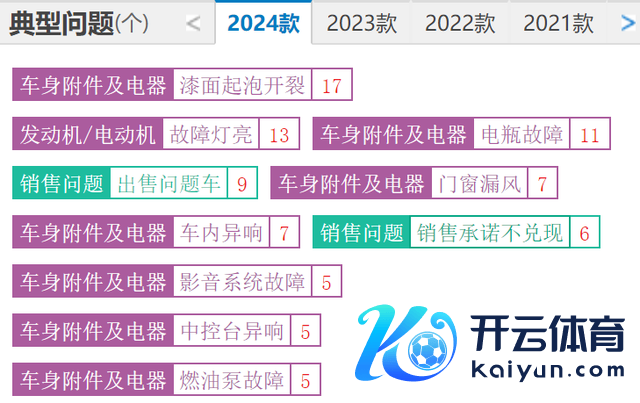This screenshot has height=403, width=640.
Task: Switch to the 2021款 tab
Action: (558, 23)
